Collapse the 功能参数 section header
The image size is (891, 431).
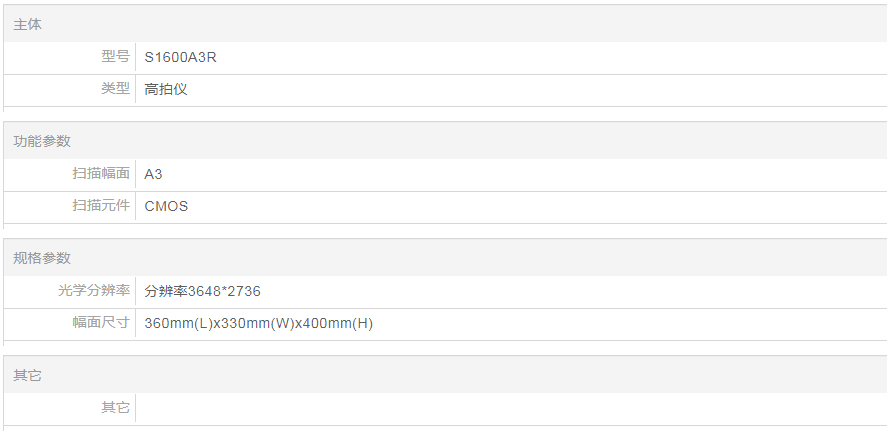[42, 141]
